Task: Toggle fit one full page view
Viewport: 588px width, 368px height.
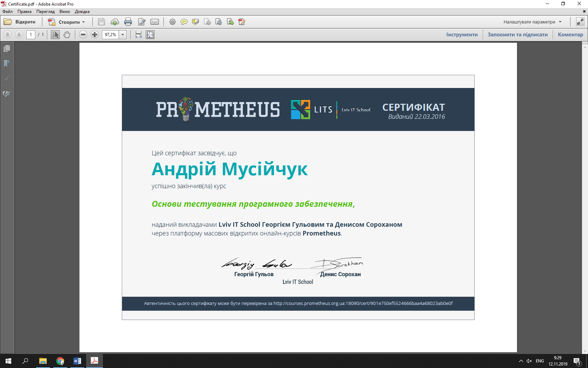Action: tap(150, 35)
